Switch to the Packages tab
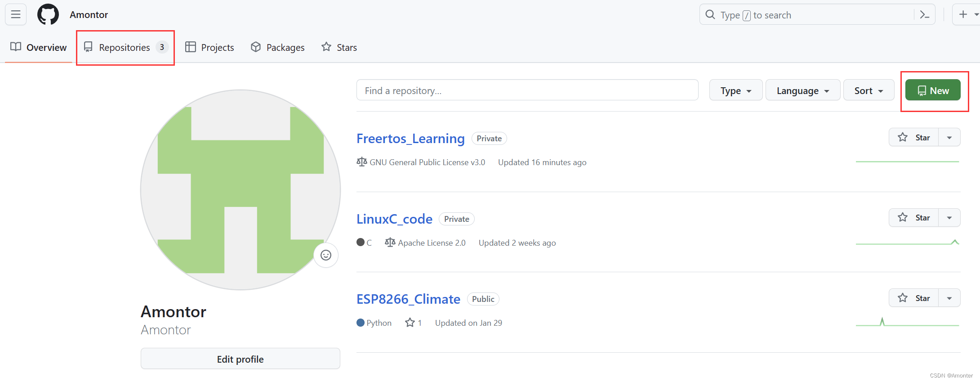The width and height of the screenshot is (980, 382). pyautogui.click(x=278, y=47)
